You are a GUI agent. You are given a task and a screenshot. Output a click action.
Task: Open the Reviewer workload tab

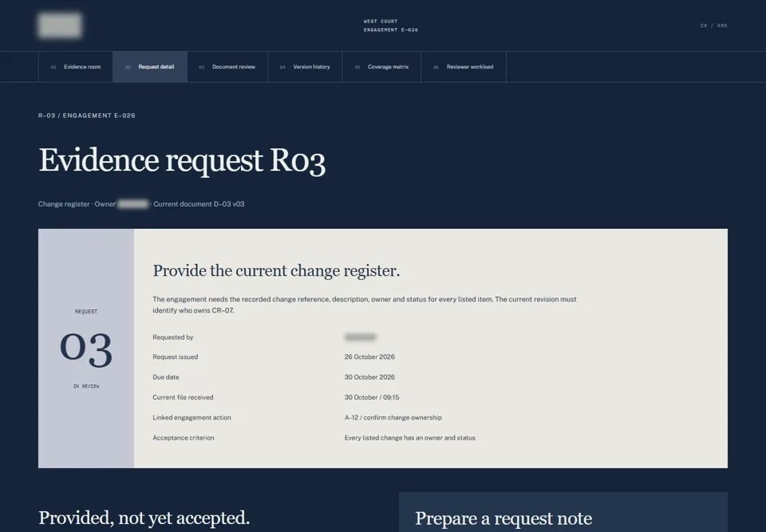point(464,67)
